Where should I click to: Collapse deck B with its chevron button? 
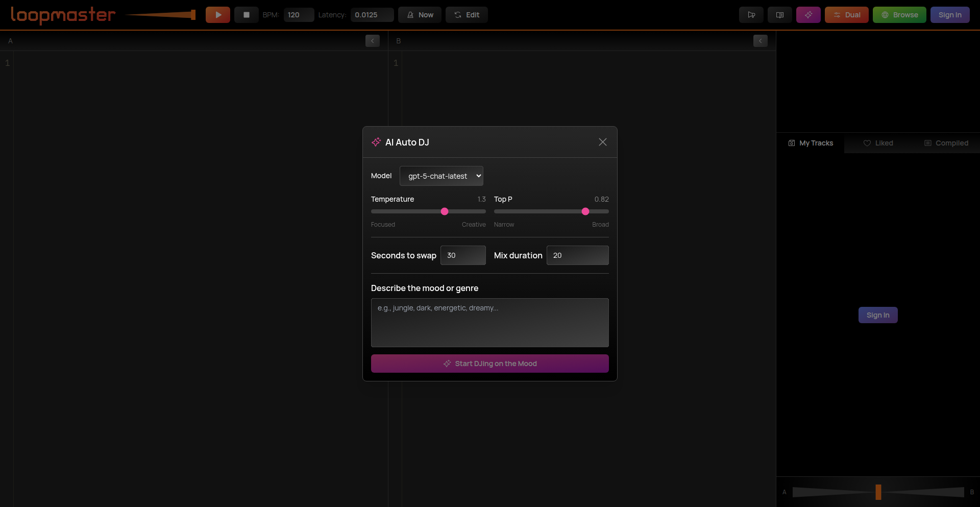[760, 41]
